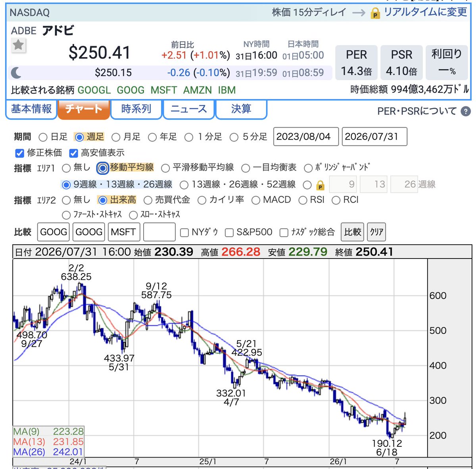Open the MSFT stock link under 比較される銘柄
Image resolution: width=476 pixels, height=469 pixels.
click(x=163, y=90)
